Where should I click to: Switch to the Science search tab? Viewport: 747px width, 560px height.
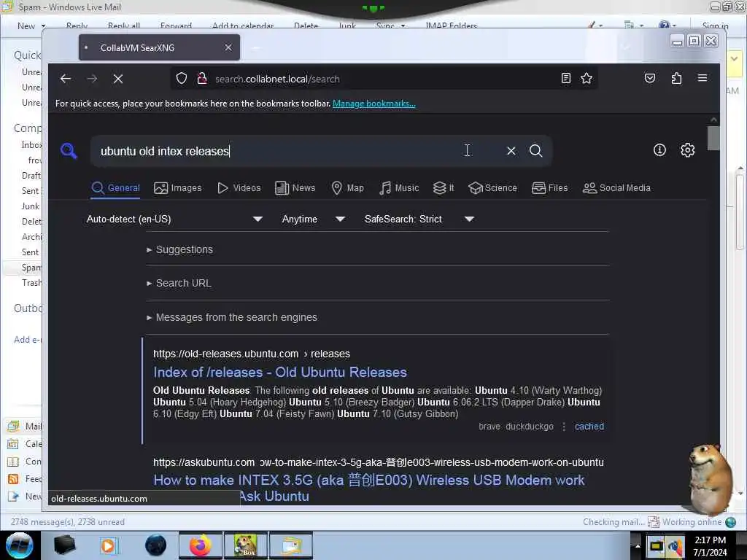pos(492,188)
